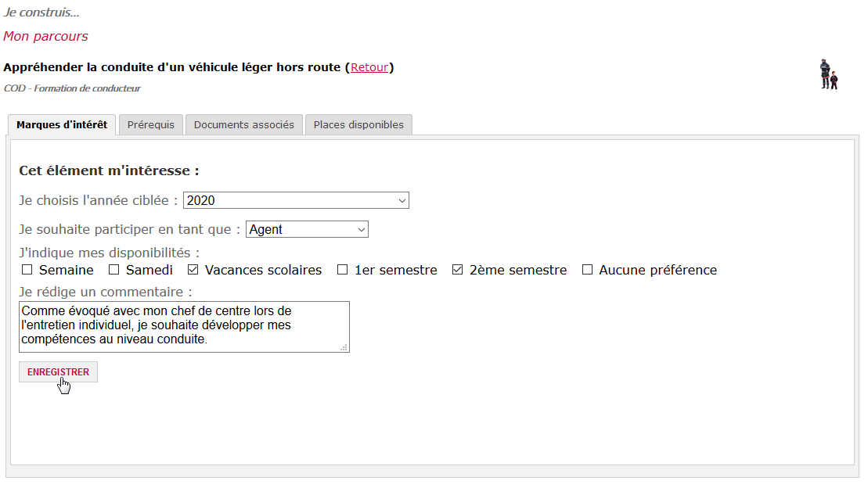The width and height of the screenshot is (868, 488).
Task: Tick the Samedi checkbox
Action: click(113, 270)
